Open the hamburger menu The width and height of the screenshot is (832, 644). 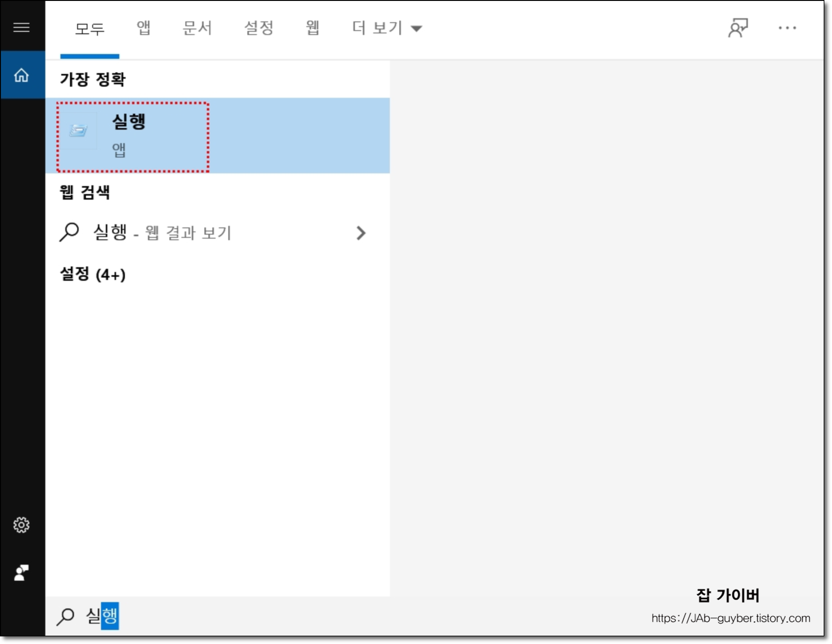(22, 28)
